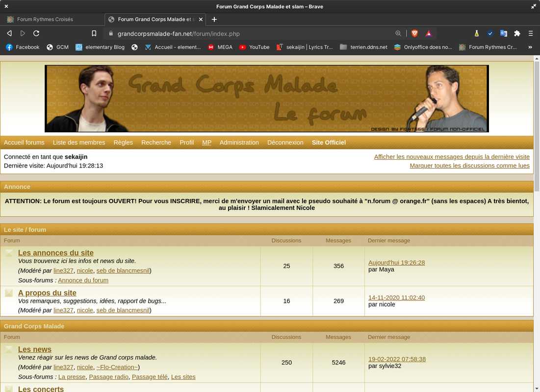Open the elementary Blog bookmark
Image resolution: width=540 pixels, height=392 pixels.
click(x=100, y=47)
